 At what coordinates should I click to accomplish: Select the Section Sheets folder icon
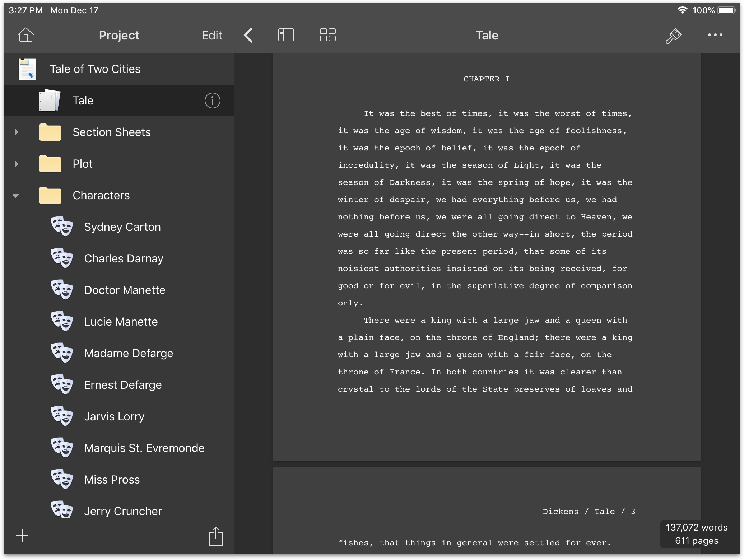(50, 132)
